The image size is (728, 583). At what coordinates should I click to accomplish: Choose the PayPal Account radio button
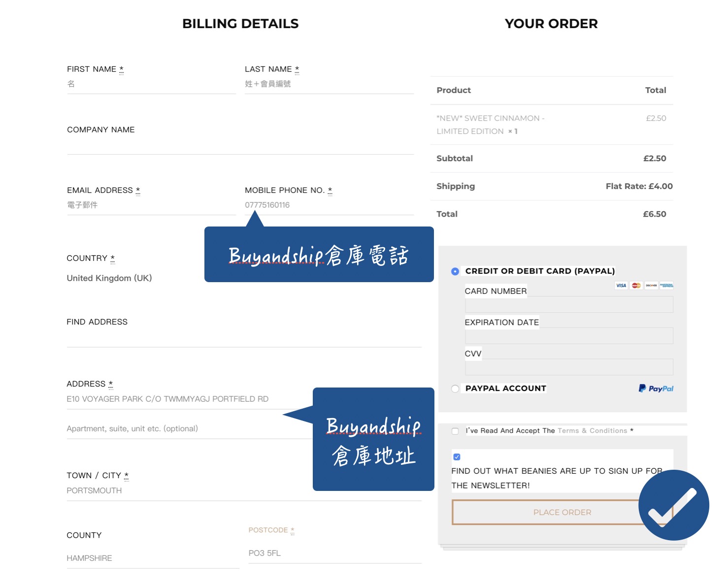click(x=455, y=389)
